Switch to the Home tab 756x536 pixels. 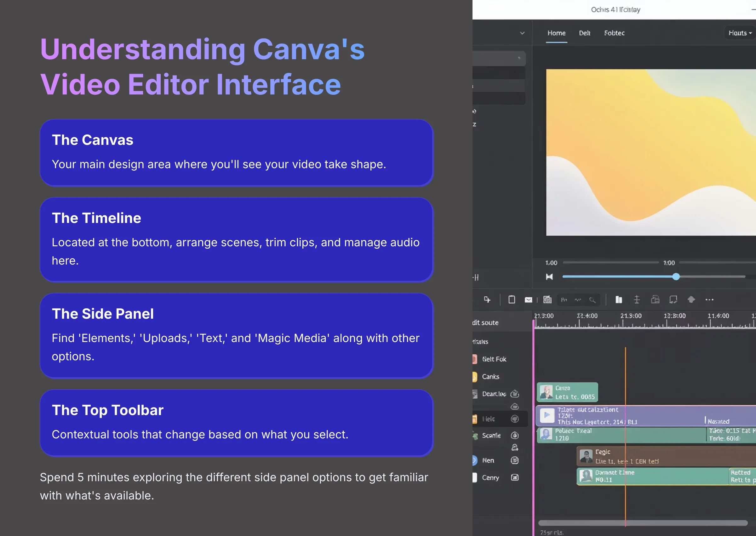point(556,33)
